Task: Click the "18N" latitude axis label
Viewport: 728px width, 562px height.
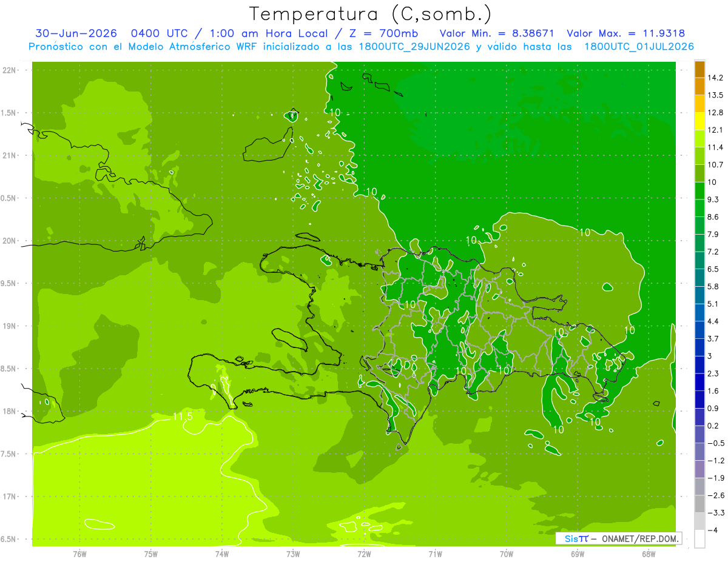Action: [10, 411]
